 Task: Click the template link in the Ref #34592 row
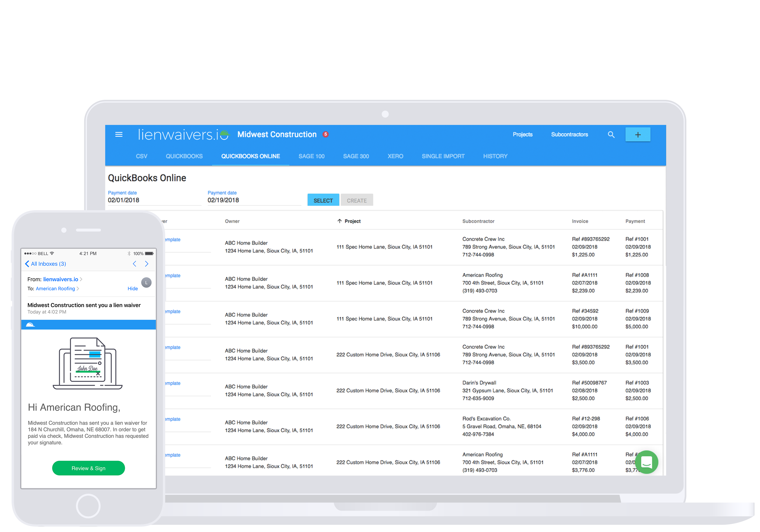172,312
